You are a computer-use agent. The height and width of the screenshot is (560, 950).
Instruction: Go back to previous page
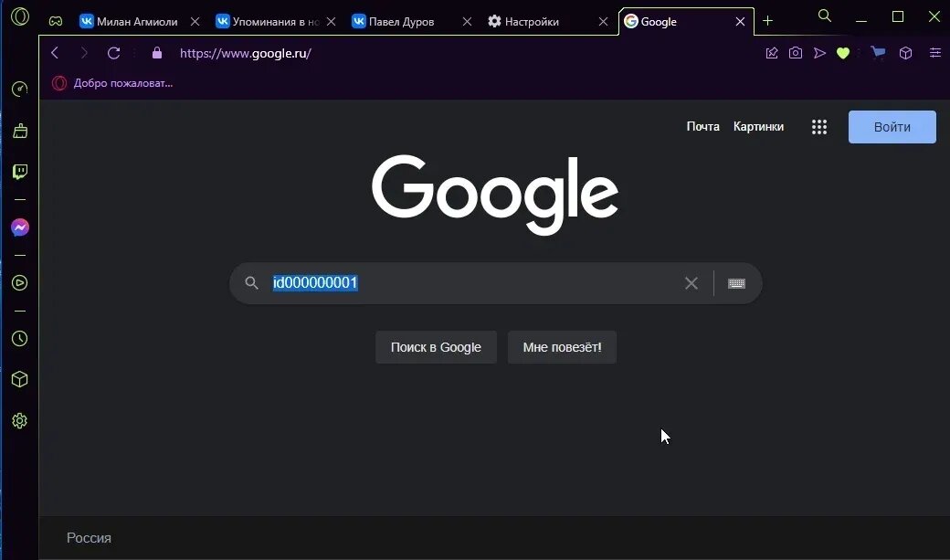55,53
